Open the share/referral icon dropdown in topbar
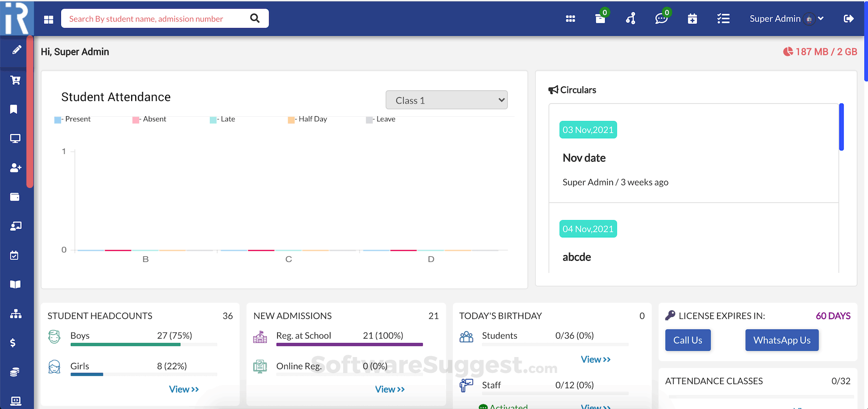868x409 pixels. pos(630,19)
